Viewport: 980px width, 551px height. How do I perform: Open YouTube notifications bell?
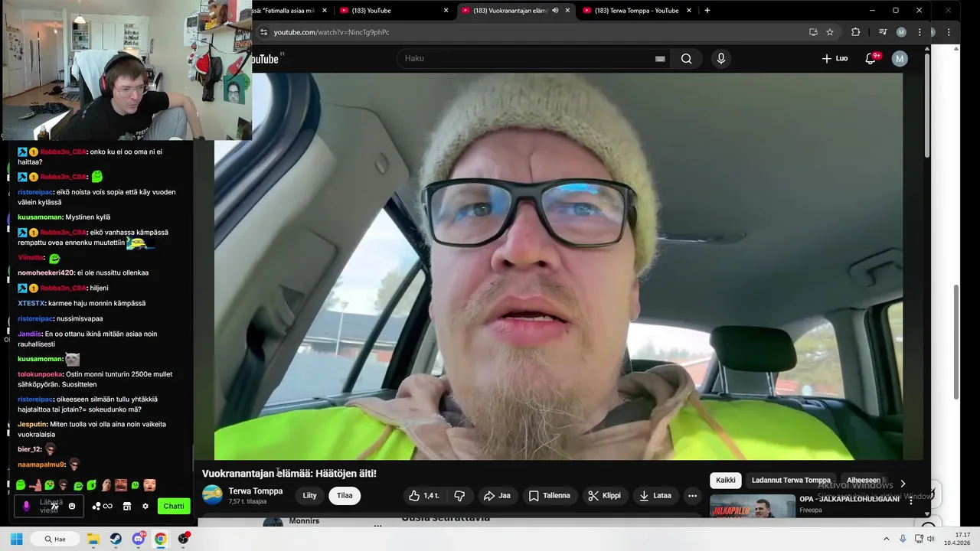coord(871,58)
